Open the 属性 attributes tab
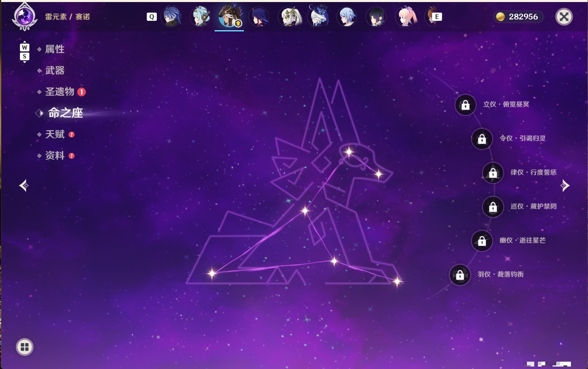This screenshot has width=588, height=369. (55, 49)
